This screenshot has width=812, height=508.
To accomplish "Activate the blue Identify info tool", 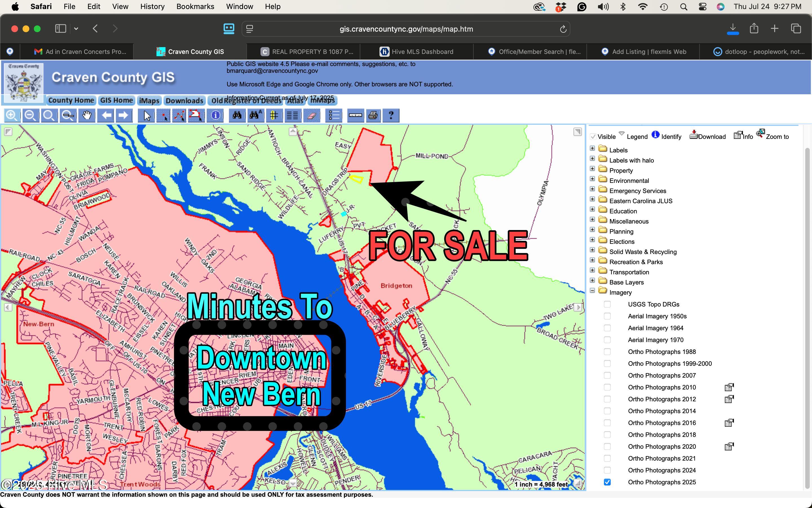I will [x=215, y=116].
